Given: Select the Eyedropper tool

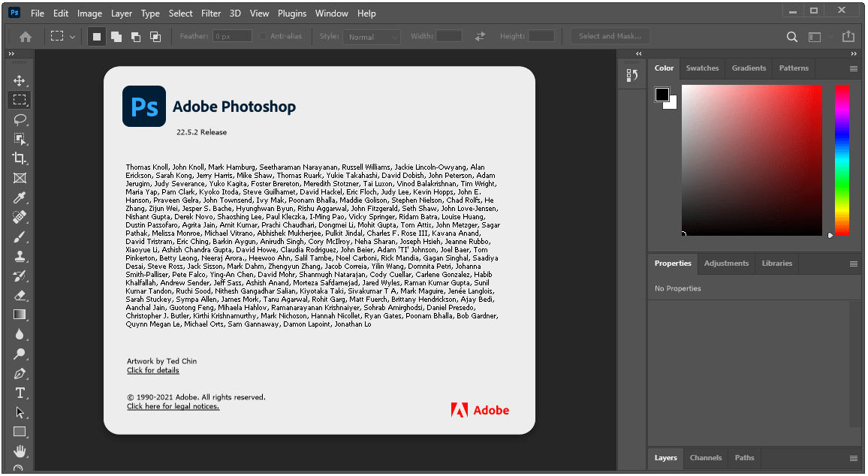Looking at the screenshot, I should point(20,197).
